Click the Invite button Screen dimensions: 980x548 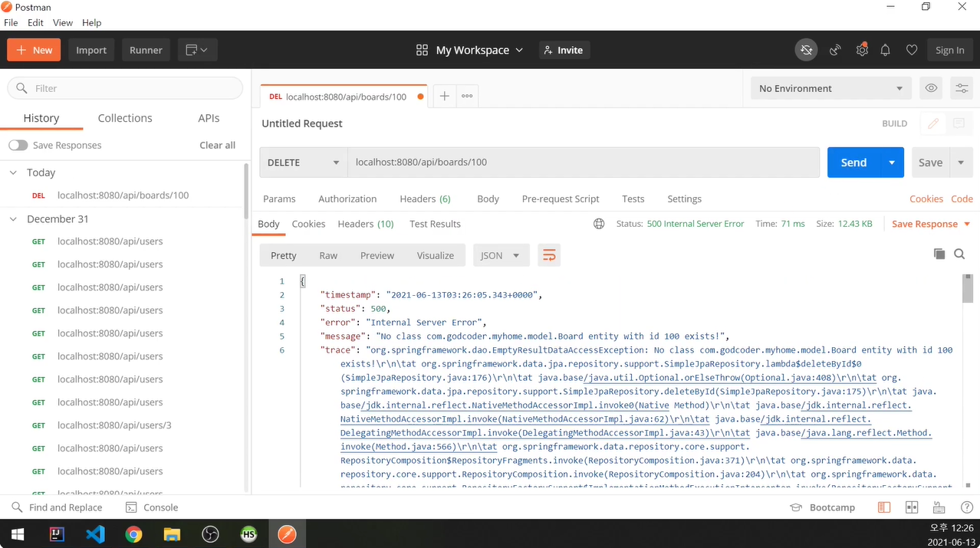(564, 50)
